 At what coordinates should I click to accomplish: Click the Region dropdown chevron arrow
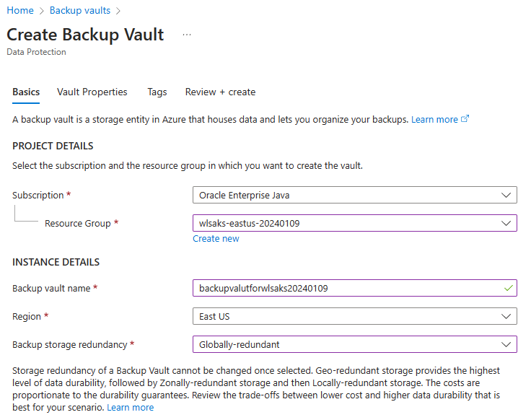tap(506, 316)
